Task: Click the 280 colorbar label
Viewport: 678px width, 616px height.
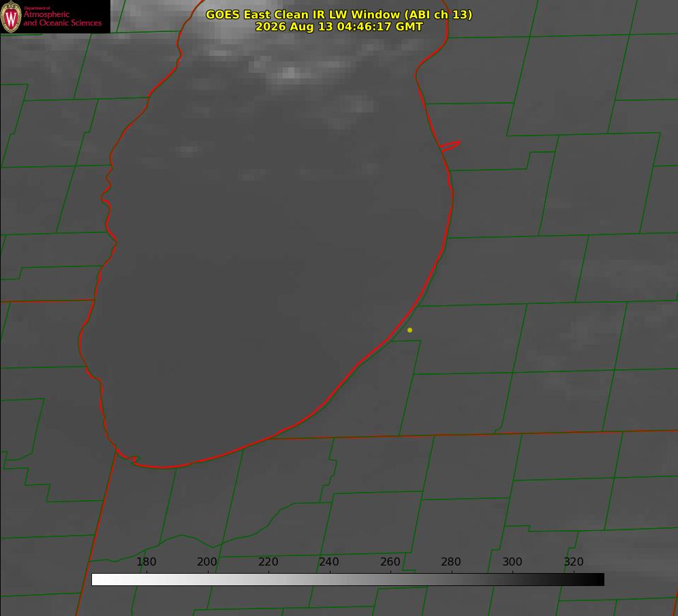Action: [451, 561]
